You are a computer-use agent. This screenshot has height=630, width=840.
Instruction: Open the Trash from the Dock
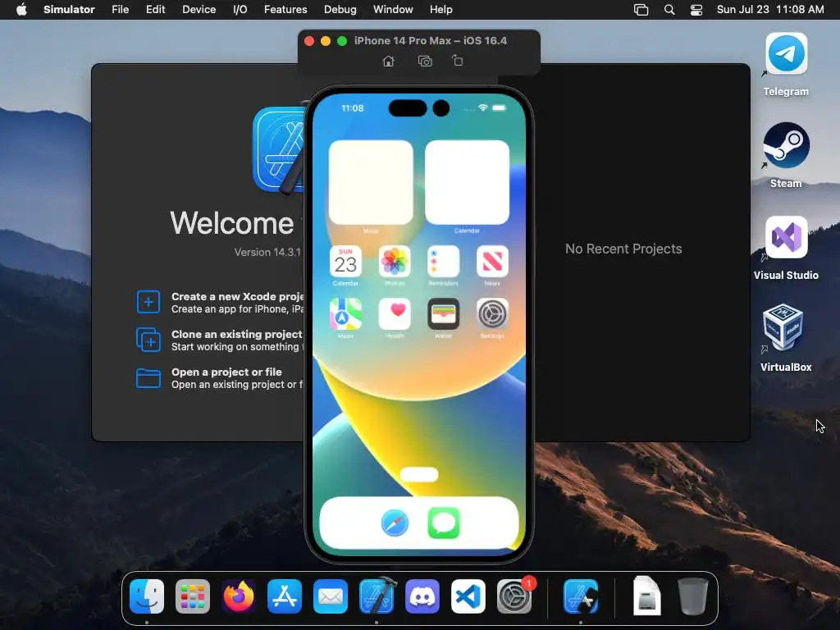(692, 596)
